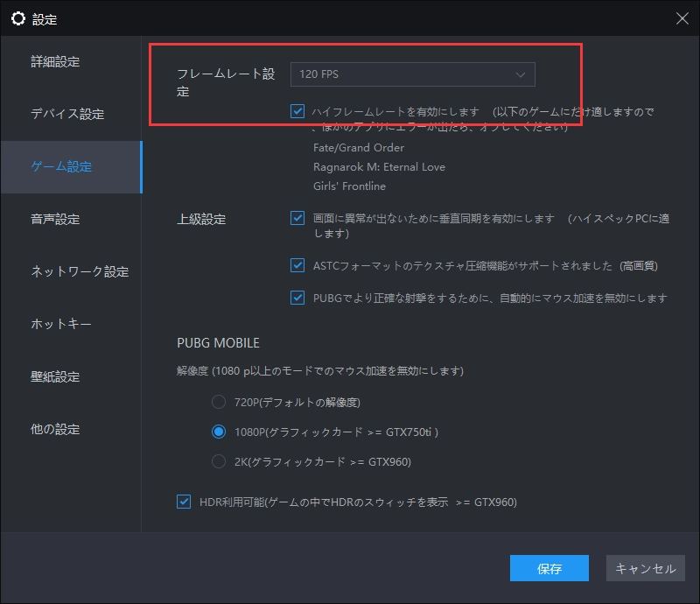The width and height of the screenshot is (700, 604).
Task: Toggle HDR利用可能 checkbox
Action: coord(184,502)
